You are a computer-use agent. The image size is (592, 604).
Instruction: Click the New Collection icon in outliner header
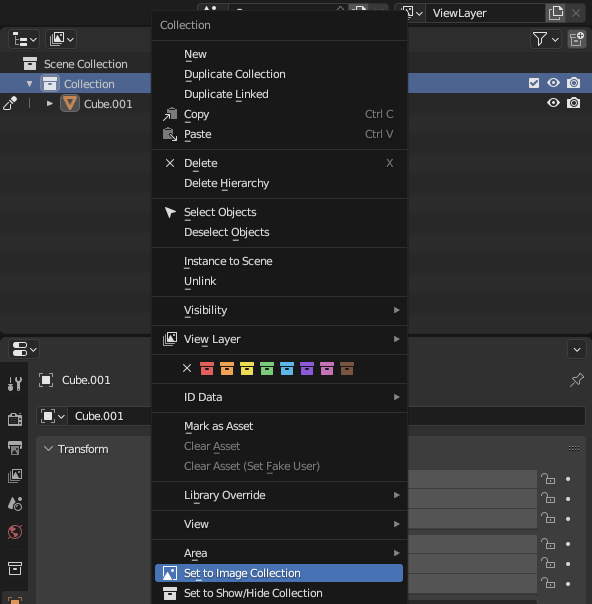577,39
